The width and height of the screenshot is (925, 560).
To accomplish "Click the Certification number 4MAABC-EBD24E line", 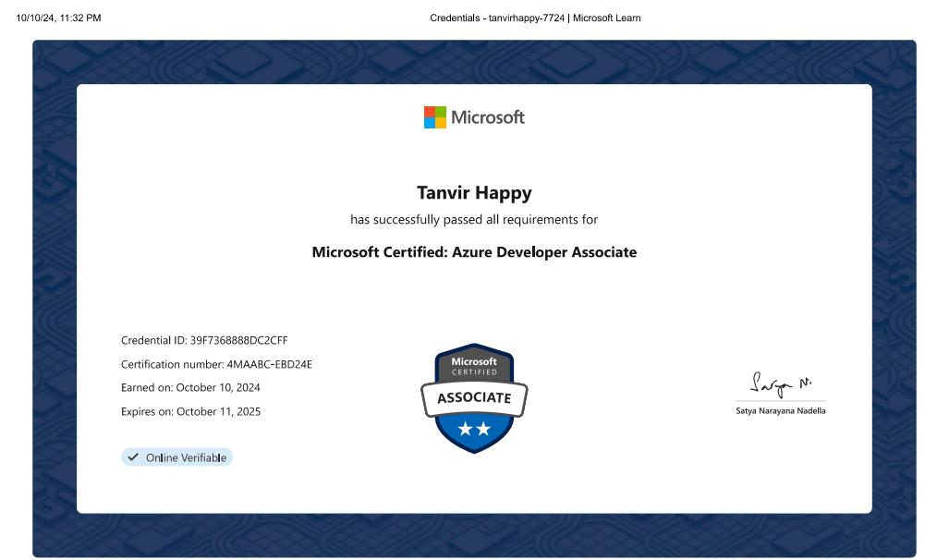I will pyautogui.click(x=216, y=364).
